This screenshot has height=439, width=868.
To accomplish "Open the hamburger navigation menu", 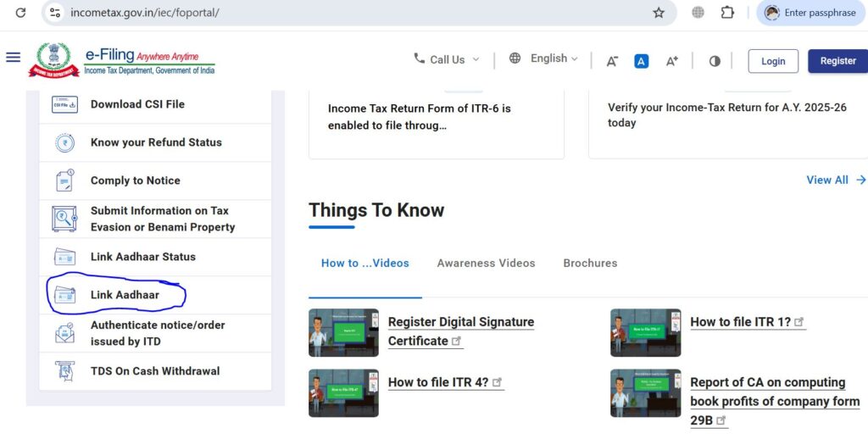I will (13, 58).
